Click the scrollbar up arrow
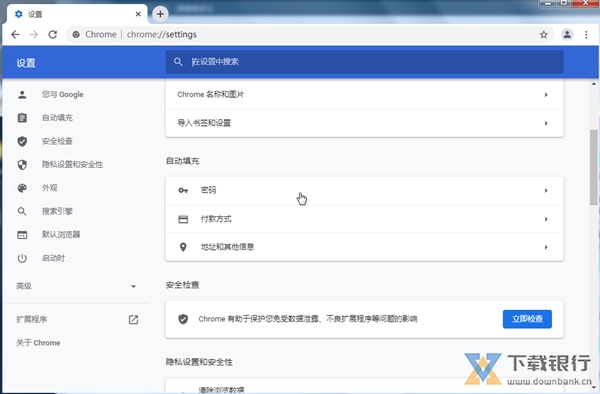This screenshot has height=394, width=600. pyautogui.click(x=593, y=84)
